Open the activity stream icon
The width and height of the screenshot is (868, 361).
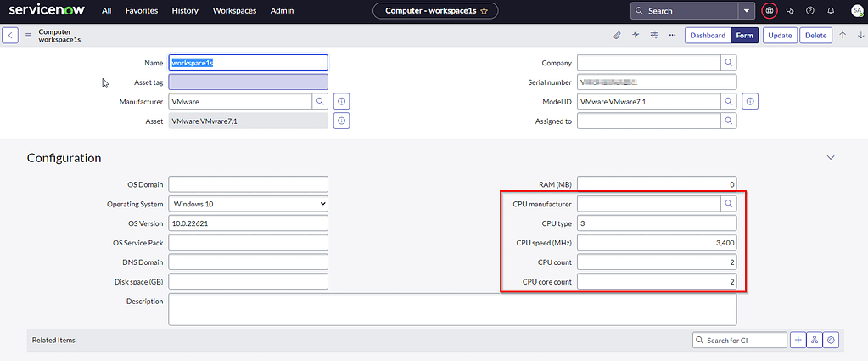pyautogui.click(x=636, y=35)
